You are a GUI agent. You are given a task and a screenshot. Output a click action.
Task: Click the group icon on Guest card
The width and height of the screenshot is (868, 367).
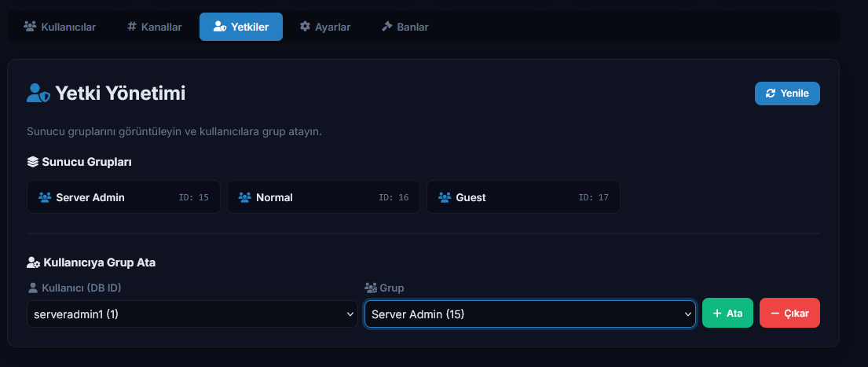tap(445, 197)
